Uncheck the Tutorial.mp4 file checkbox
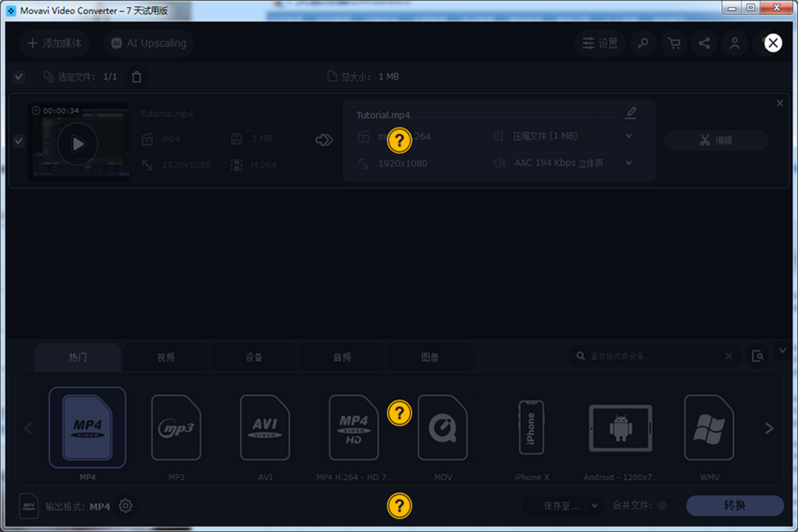This screenshot has width=798, height=532. coord(19,141)
